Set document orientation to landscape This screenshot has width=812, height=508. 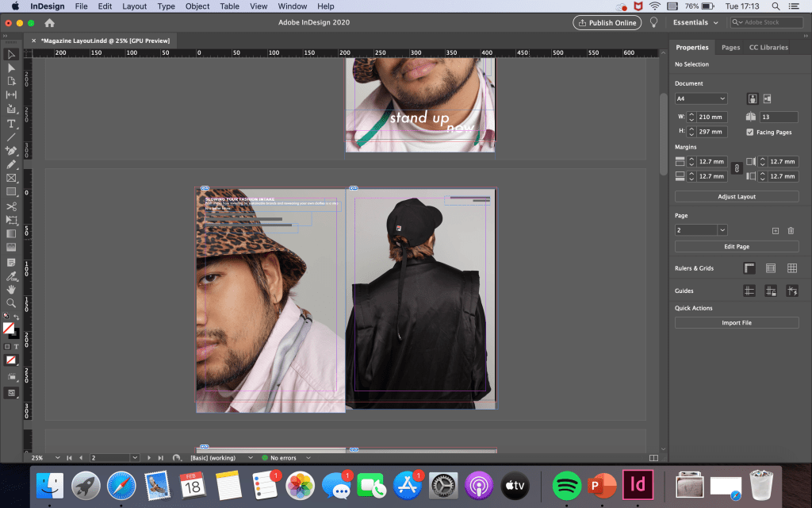(767, 98)
